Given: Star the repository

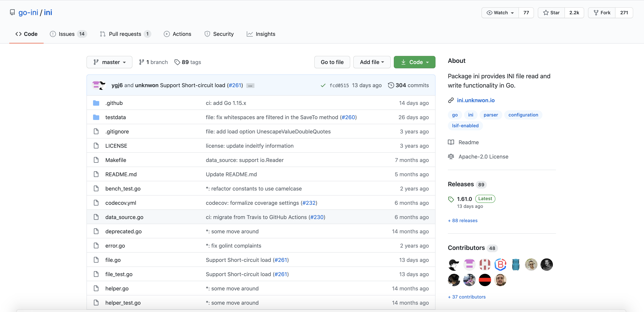Looking at the screenshot, I should (551, 13).
